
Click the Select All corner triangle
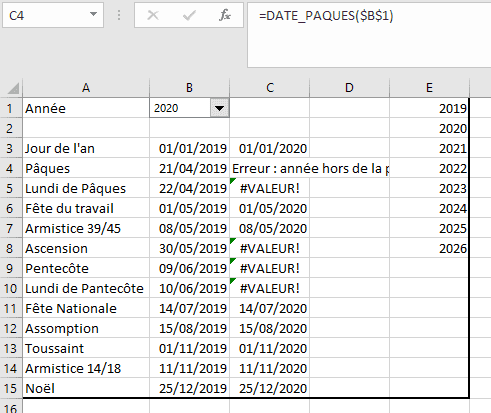pos(13,88)
